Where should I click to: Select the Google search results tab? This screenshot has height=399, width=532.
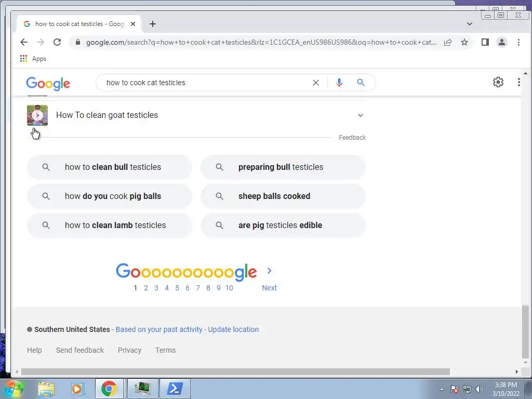(79, 24)
